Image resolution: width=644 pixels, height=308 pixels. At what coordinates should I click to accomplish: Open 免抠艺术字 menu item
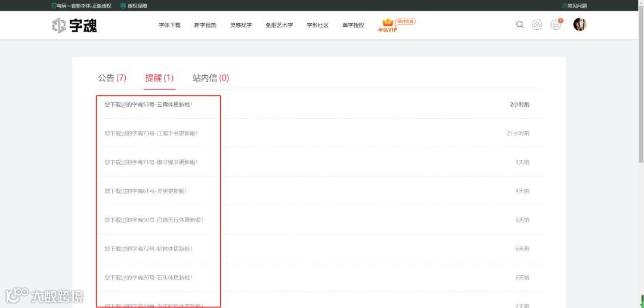[x=279, y=25]
